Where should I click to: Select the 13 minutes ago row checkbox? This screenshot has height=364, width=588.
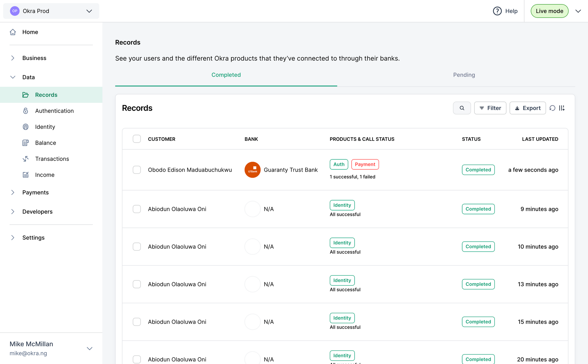137,284
